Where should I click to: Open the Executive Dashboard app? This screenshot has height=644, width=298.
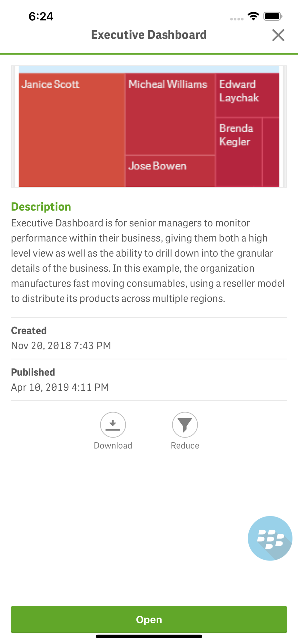[149, 620]
